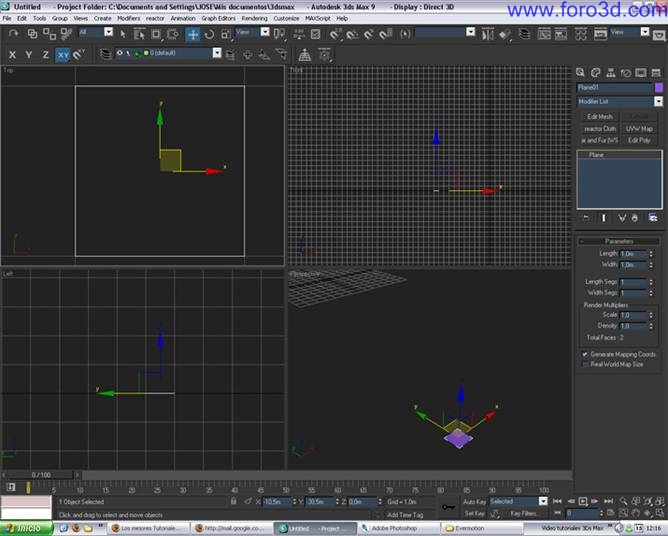Open the Layer Manager from main toolbar
668x536 pixels.
(x=524, y=34)
